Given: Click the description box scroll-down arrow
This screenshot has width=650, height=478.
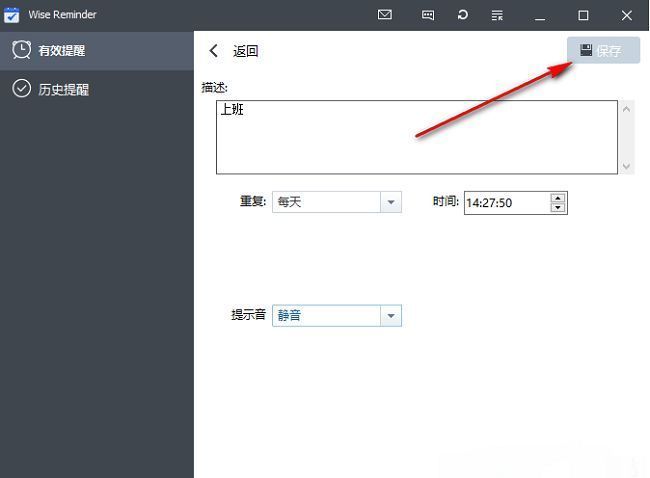Looking at the screenshot, I should coord(627,166).
